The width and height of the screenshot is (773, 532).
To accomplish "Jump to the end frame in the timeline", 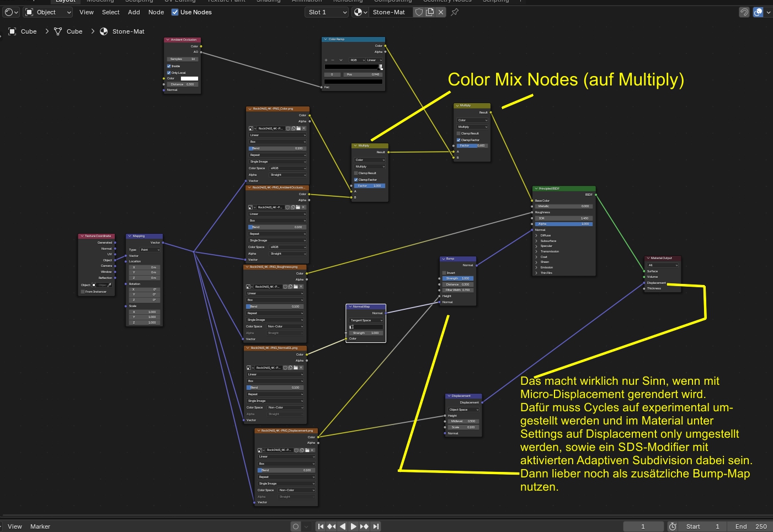I will click(376, 526).
